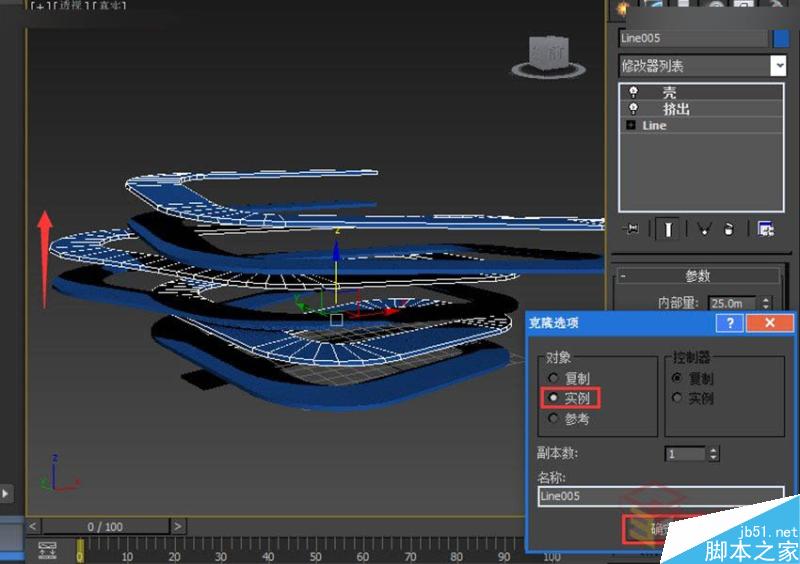Select the 挤出 modifier row
Screen dimensions: 800x564
coord(702,109)
